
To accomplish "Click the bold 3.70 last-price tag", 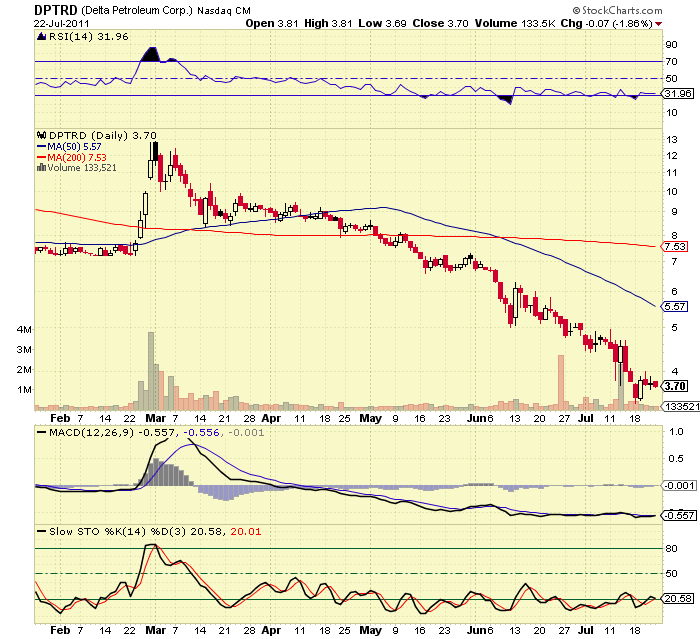I will 675,386.
